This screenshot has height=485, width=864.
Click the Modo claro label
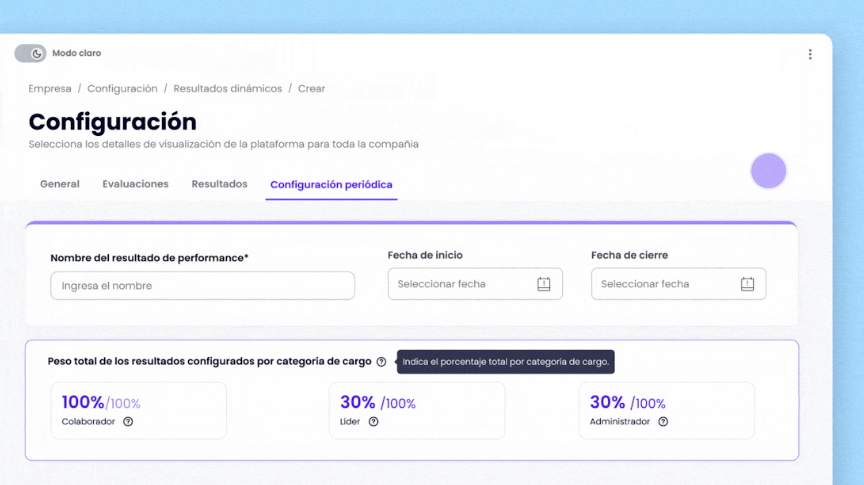[77, 53]
